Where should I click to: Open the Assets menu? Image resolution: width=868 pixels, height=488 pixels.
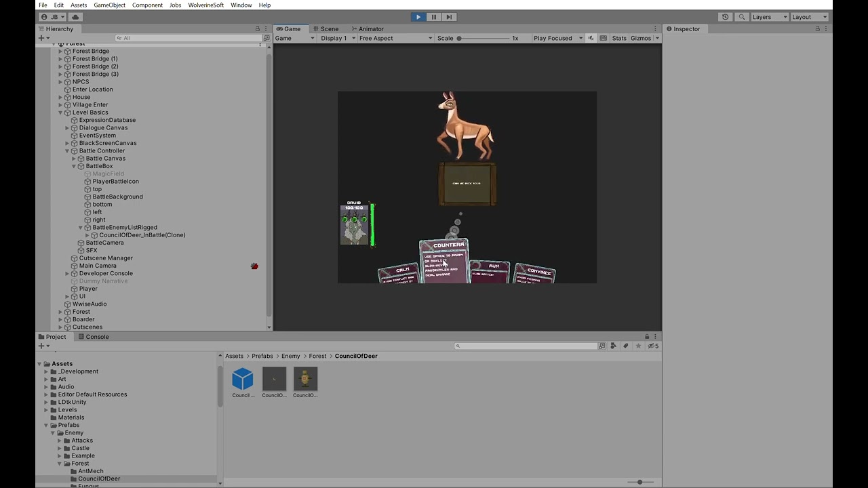[x=79, y=5]
